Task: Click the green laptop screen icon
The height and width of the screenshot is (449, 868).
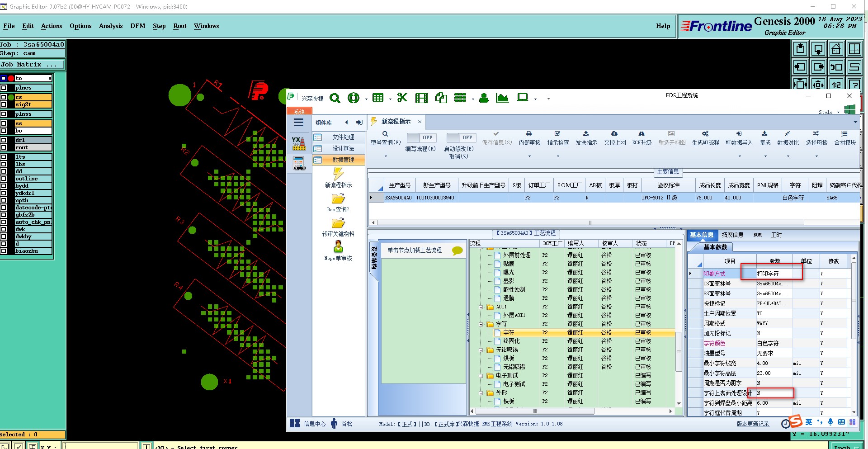Action: [523, 98]
